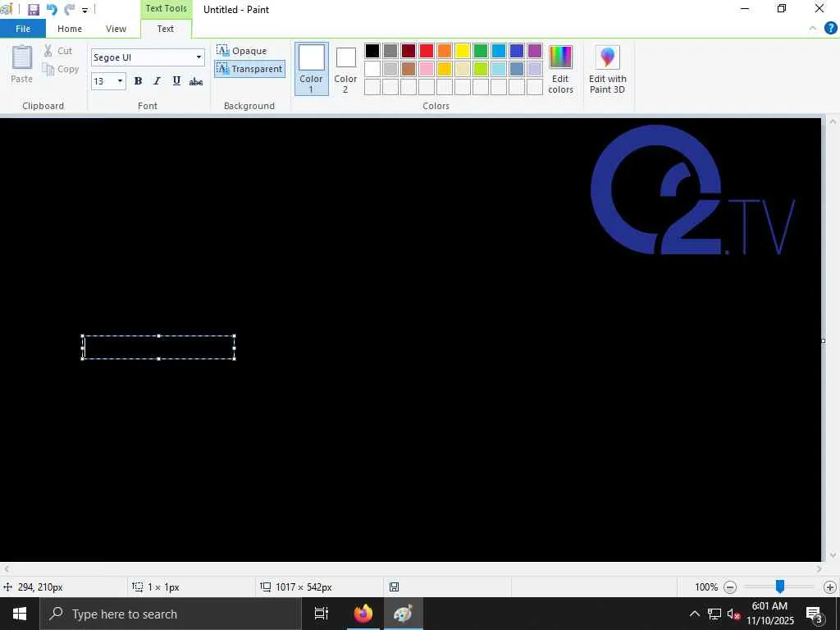Open Firefox from the taskbar
Image resolution: width=840 pixels, height=630 pixels.
[x=363, y=614]
